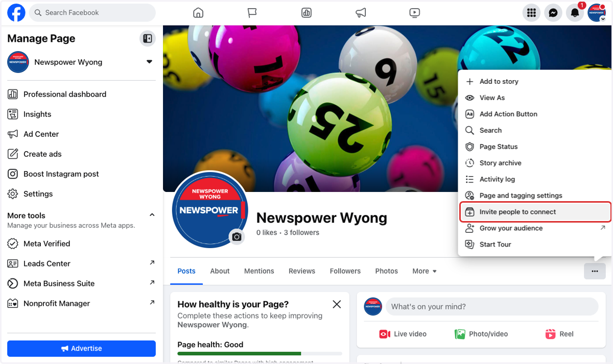Select View As menu item
The width and height of the screenshot is (613, 364).
click(x=535, y=98)
